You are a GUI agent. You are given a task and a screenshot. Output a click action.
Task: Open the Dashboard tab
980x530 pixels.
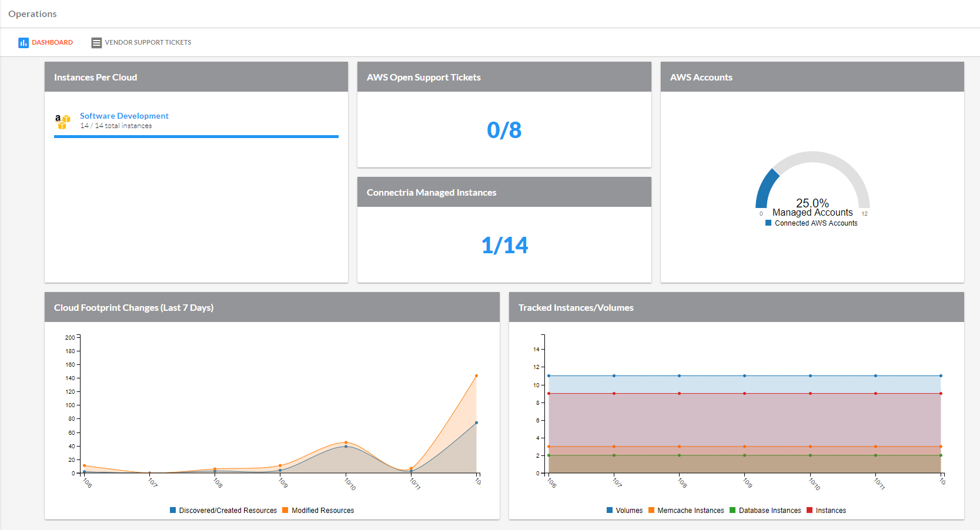pyautogui.click(x=46, y=42)
